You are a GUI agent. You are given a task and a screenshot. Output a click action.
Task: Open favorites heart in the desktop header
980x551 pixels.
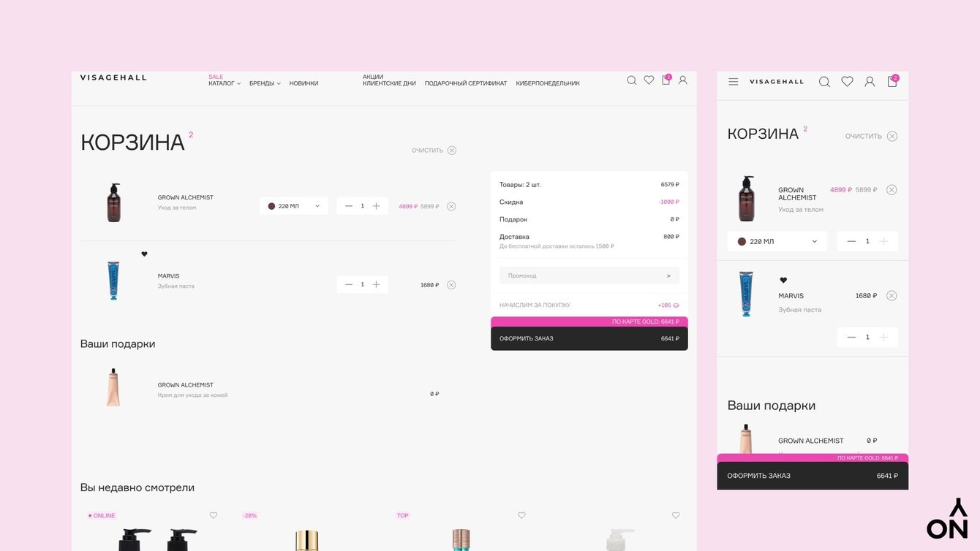[649, 80]
